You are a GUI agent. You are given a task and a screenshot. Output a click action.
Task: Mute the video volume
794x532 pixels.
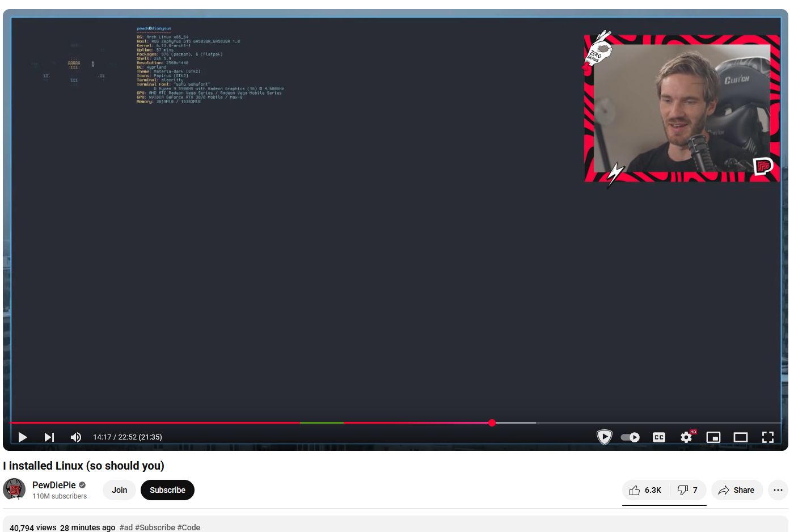click(x=75, y=437)
